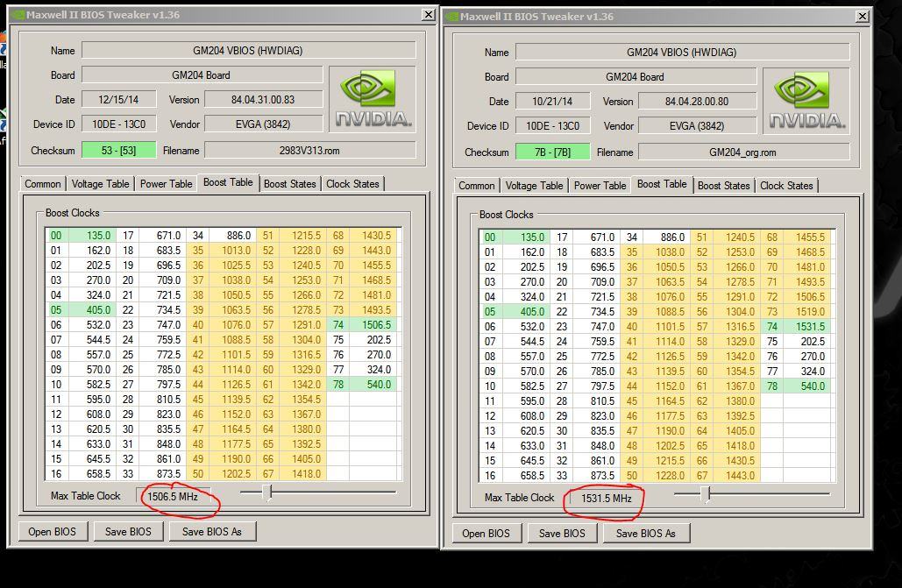Close the left BIOS Tweaker window
The height and width of the screenshot is (588, 902).
[x=428, y=14]
